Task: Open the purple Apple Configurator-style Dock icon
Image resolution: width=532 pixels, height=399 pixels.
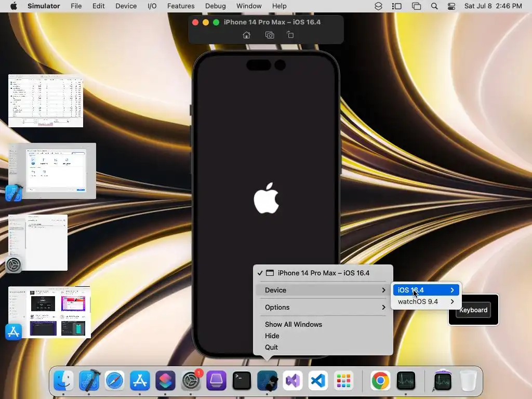Action: pyautogui.click(x=216, y=381)
